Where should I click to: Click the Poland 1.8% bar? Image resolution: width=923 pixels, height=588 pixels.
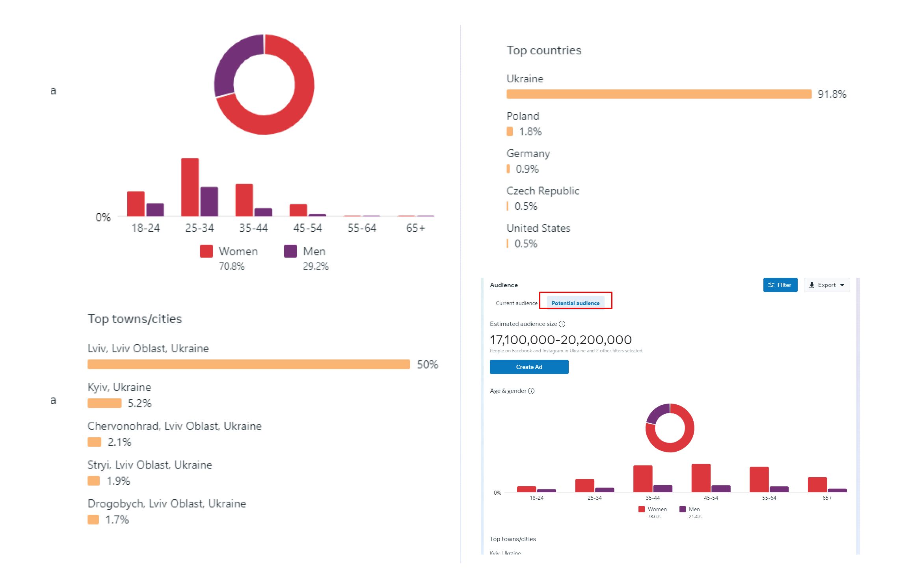click(x=510, y=131)
